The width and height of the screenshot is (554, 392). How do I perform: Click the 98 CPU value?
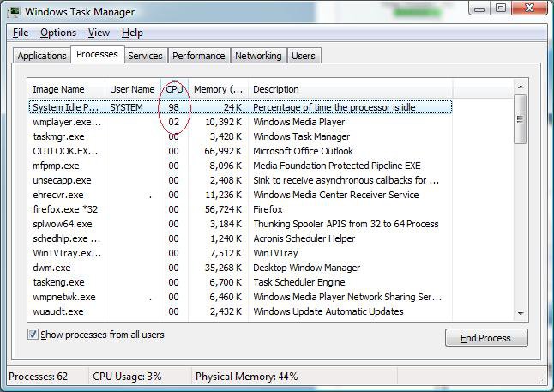coord(173,107)
